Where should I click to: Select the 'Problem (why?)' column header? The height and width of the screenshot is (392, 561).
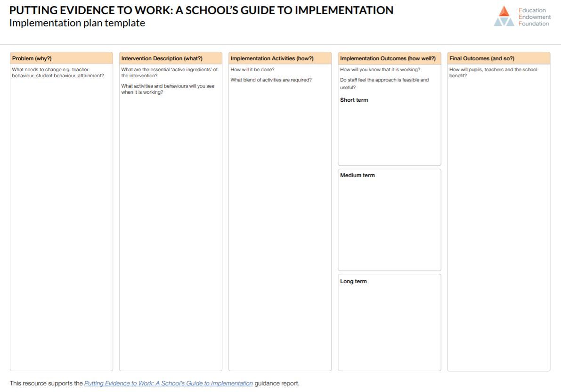[61, 58]
